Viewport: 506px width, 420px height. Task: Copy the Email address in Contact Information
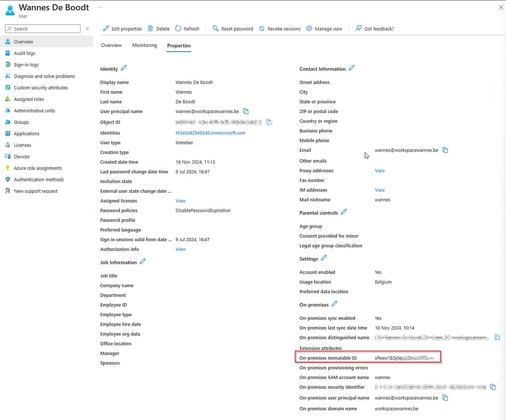pyautogui.click(x=445, y=150)
